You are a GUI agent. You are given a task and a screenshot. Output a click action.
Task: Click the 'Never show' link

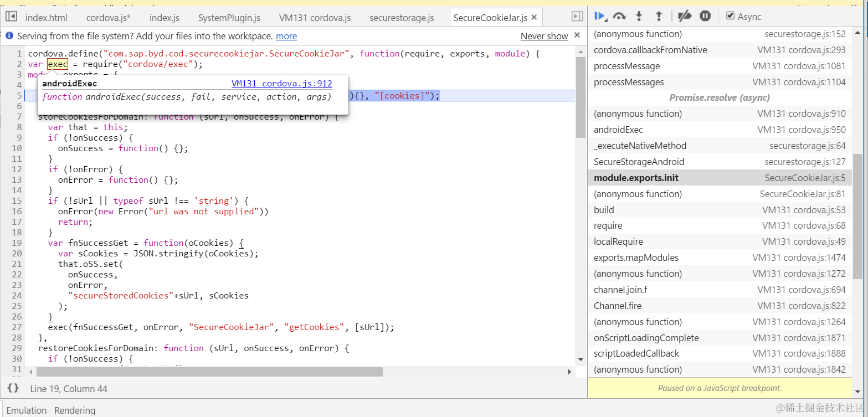(545, 36)
